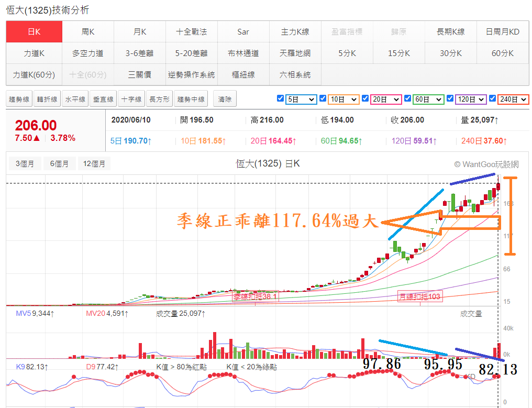Open the 3-6差離 tab
This screenshot has height=408, width=532.
(140, 53)
